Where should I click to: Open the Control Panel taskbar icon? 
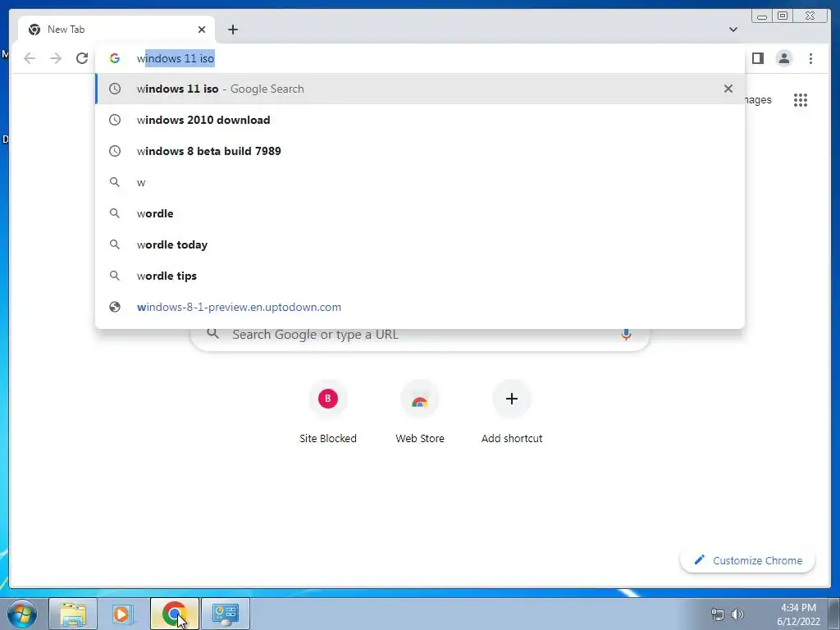point(225,614)
